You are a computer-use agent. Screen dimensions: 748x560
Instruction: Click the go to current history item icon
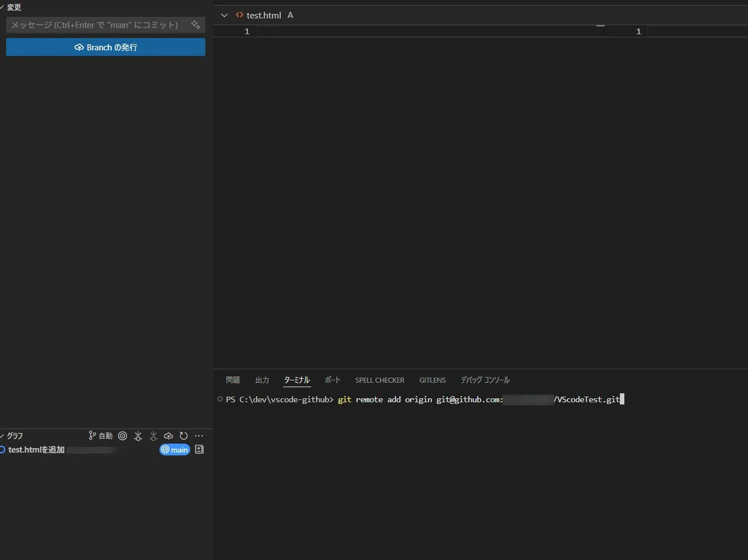pyautogui.click(x=123, y=436)
